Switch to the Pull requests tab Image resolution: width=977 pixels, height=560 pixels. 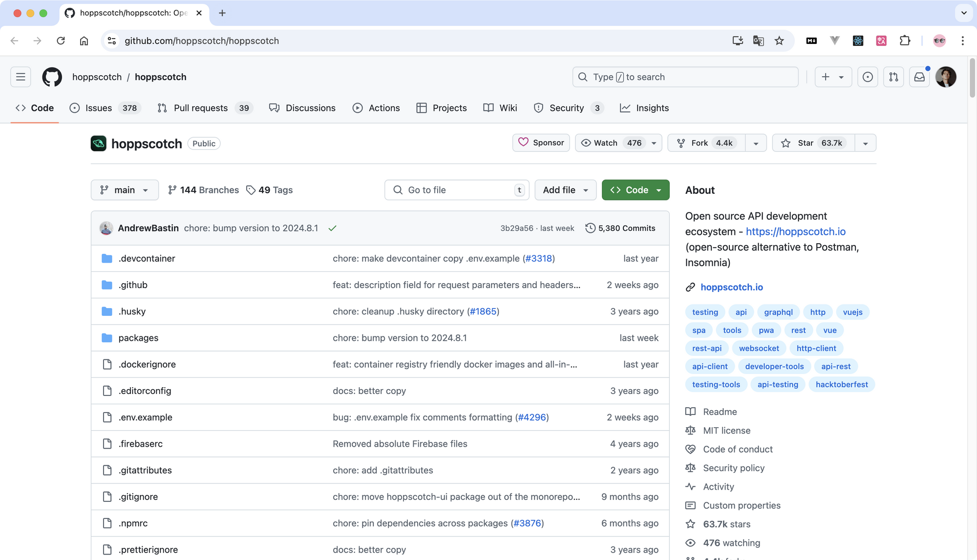point(200,108)
